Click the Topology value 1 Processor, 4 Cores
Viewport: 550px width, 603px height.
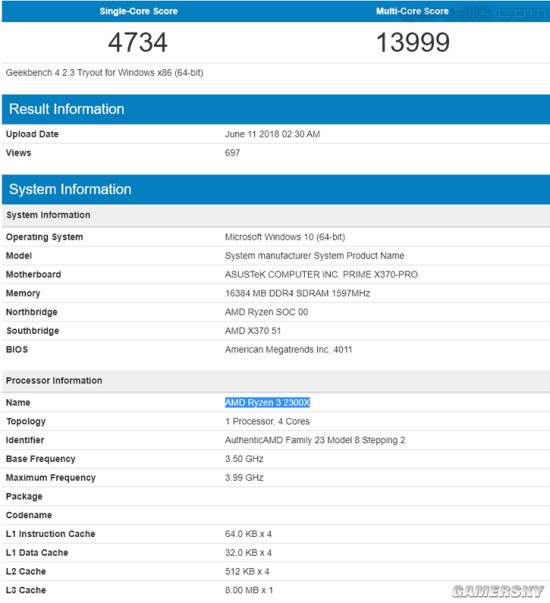pos(267,421)
